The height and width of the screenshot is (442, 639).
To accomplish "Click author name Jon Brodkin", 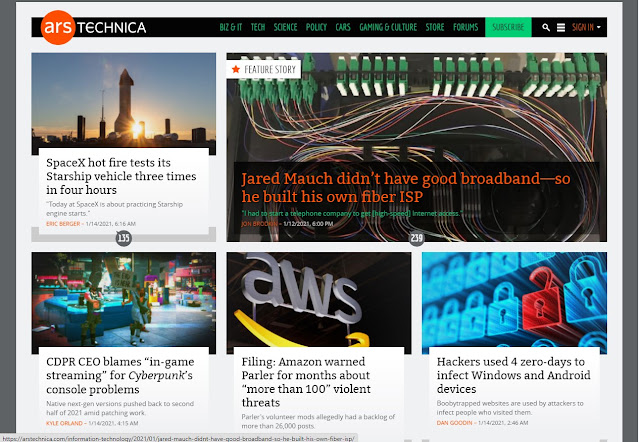I will 260,224.
